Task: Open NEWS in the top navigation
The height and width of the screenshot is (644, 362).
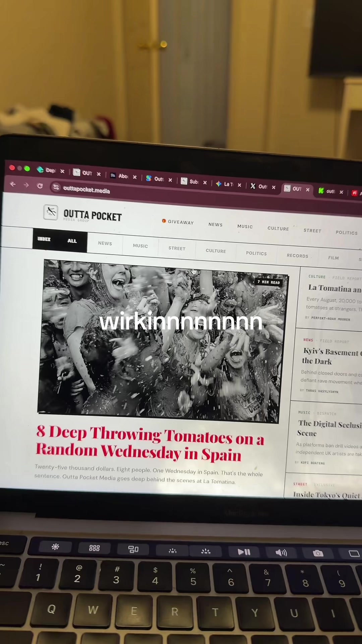Action: (x=216, y=224)
